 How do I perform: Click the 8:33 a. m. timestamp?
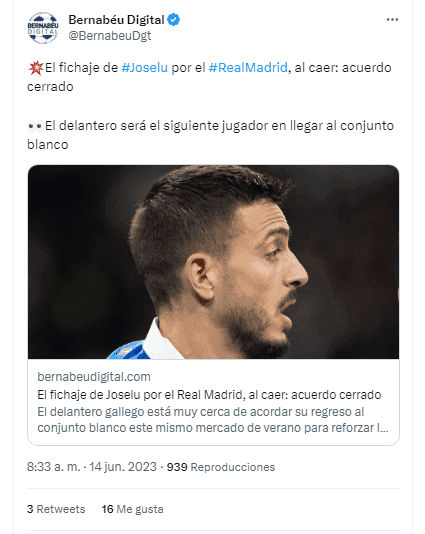click(x=54, y=467)
